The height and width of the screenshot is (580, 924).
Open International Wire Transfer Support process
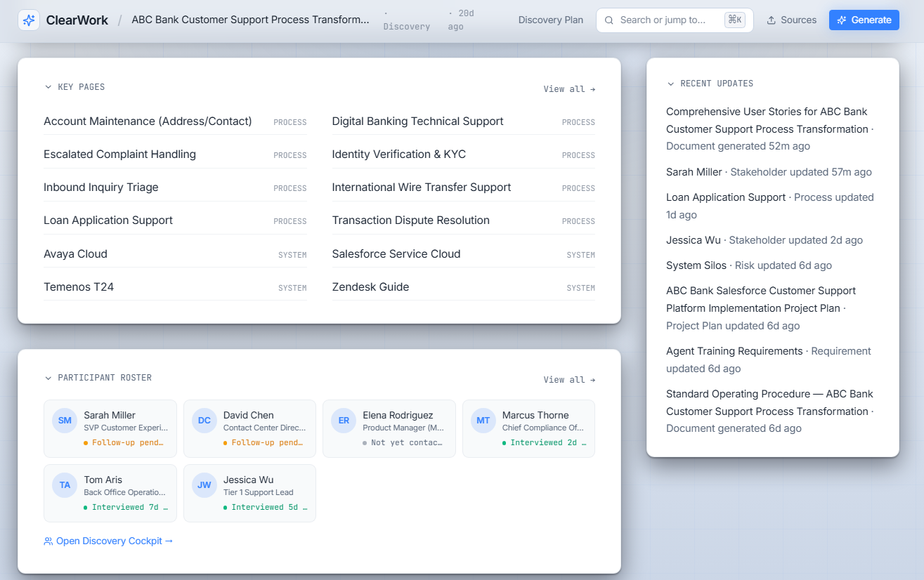click(463, 187)
